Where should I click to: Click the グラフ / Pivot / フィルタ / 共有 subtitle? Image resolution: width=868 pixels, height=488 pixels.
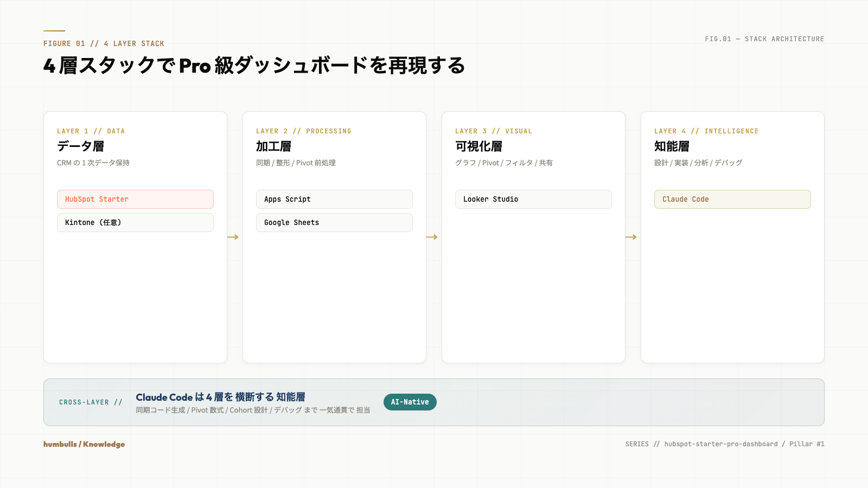504,163
